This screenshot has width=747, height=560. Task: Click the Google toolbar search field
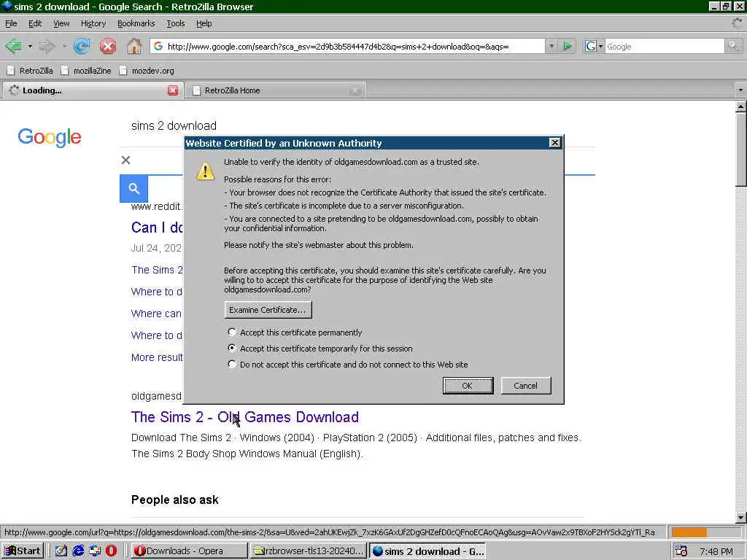click(664, 46)
